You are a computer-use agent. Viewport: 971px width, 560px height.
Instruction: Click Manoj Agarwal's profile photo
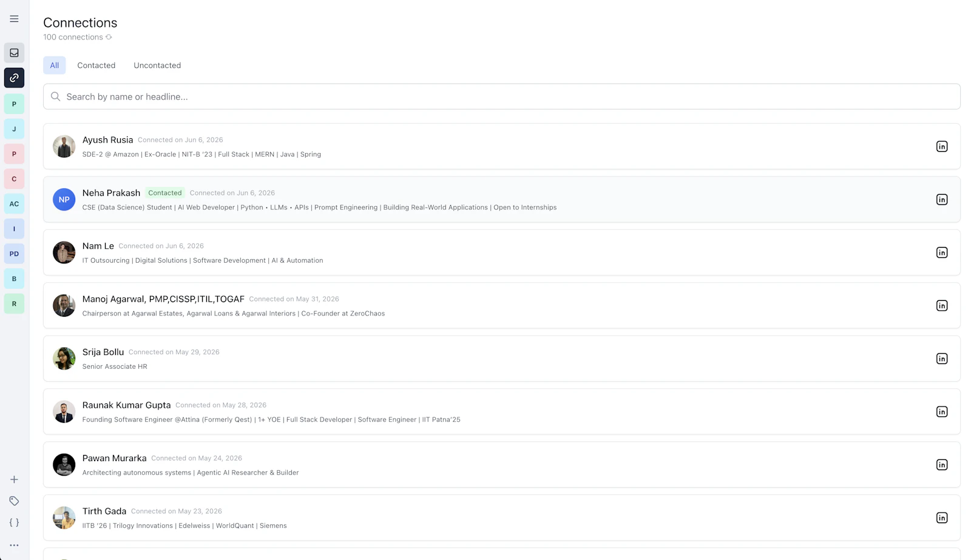click(64, 306)
